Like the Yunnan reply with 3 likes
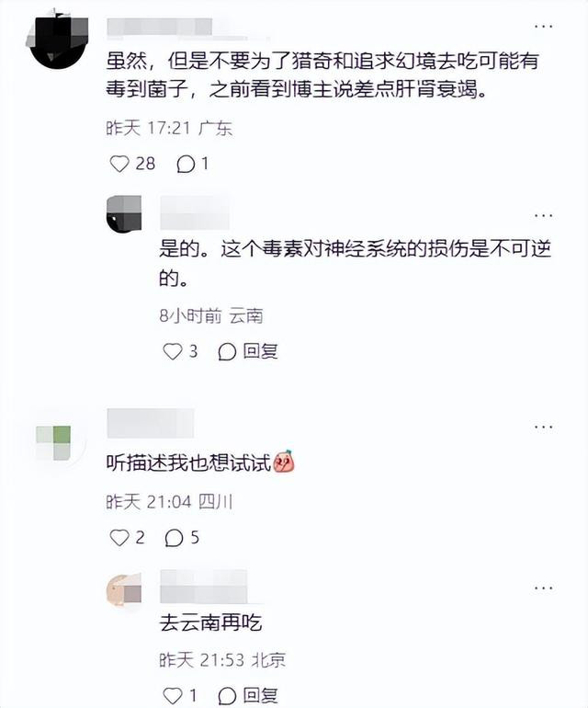588x708 pixels. tap(172, 352)
